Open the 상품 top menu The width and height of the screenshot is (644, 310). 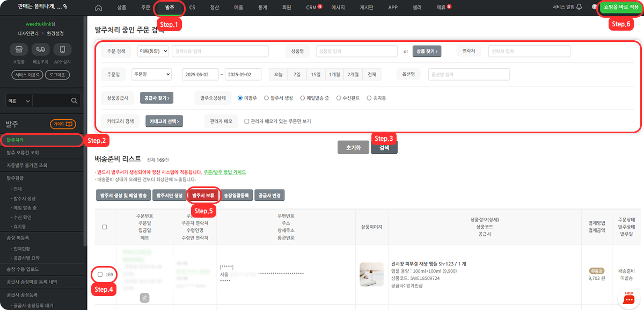click(122, 8)
